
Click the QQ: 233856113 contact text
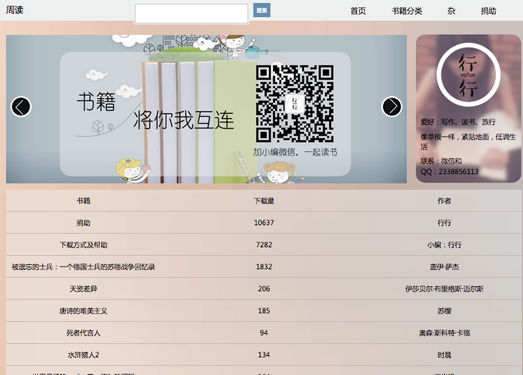point(449,171)
